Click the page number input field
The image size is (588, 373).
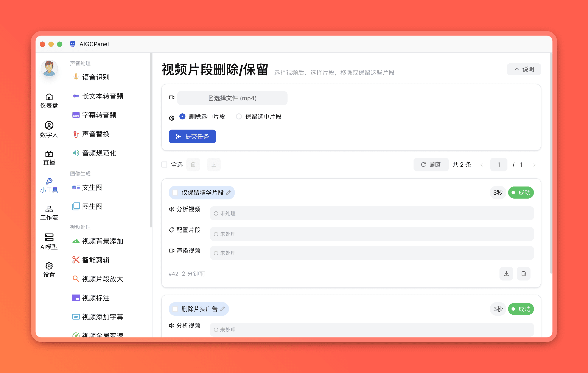[499, 165]
